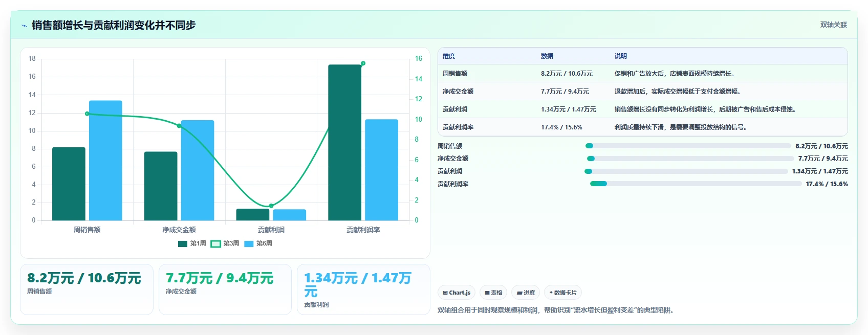Click the 净成交金额 light blue bar
The height and width of the screenshot is (335, 868).
click(198, 170)
